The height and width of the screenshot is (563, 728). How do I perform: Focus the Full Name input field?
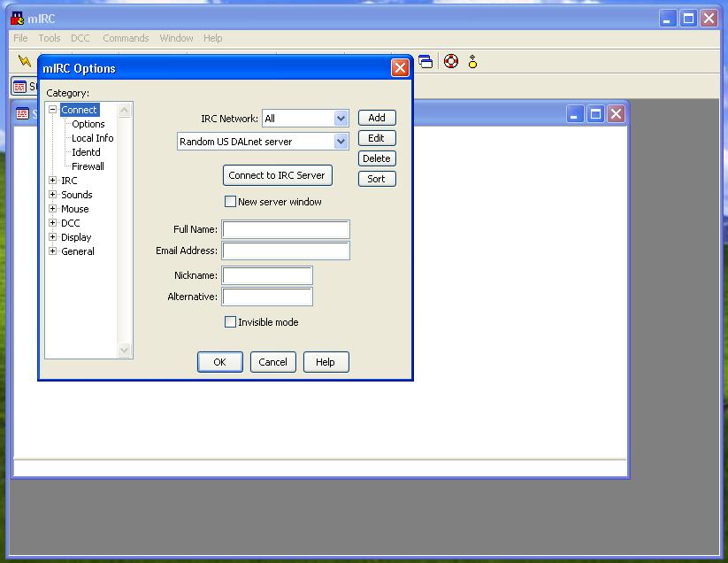tap(286, 229)
